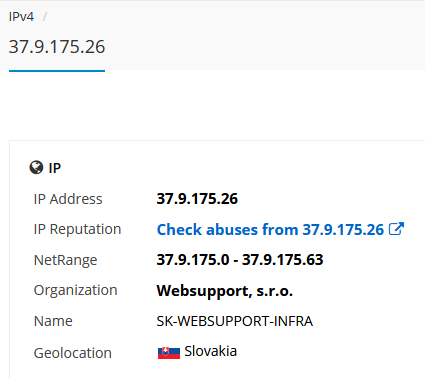Click the NetRange value 37.9.175.0 - 37.9.175.63
425x378 pixels.
[240, 260]
